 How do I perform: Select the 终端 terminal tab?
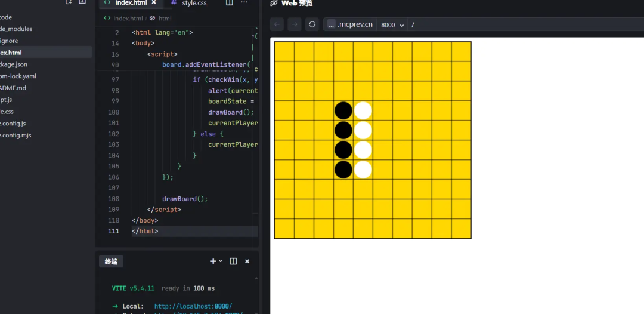112,261
